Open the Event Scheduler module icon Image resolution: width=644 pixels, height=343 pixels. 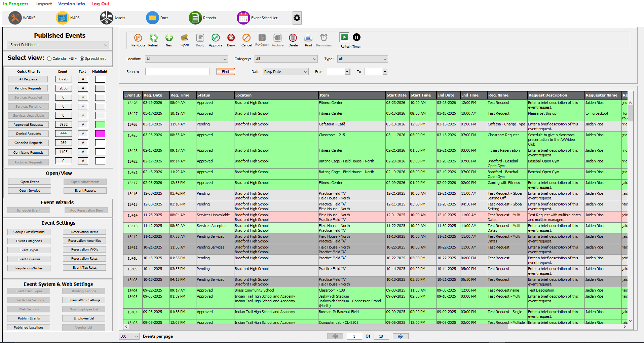[x=243, y=18]
